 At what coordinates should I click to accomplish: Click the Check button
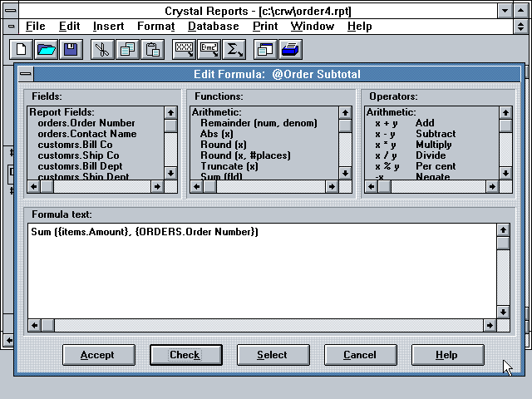coord(186,355)
